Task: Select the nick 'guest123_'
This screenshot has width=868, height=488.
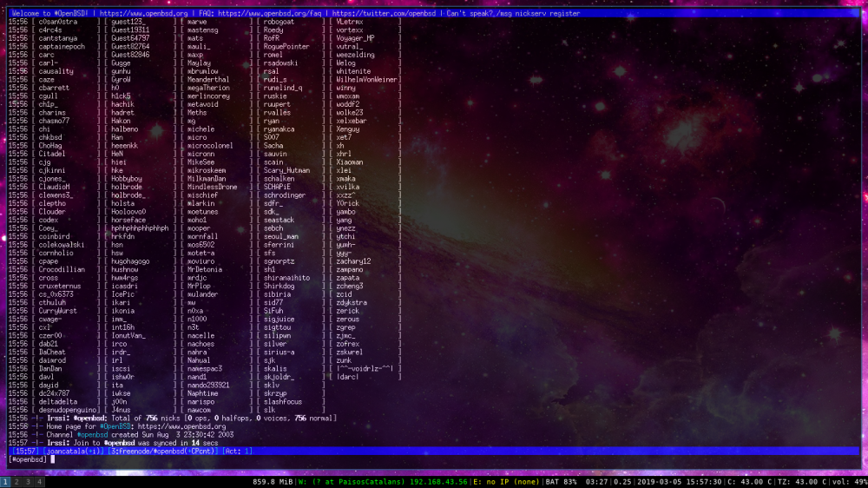Action: tap(128, 22)
